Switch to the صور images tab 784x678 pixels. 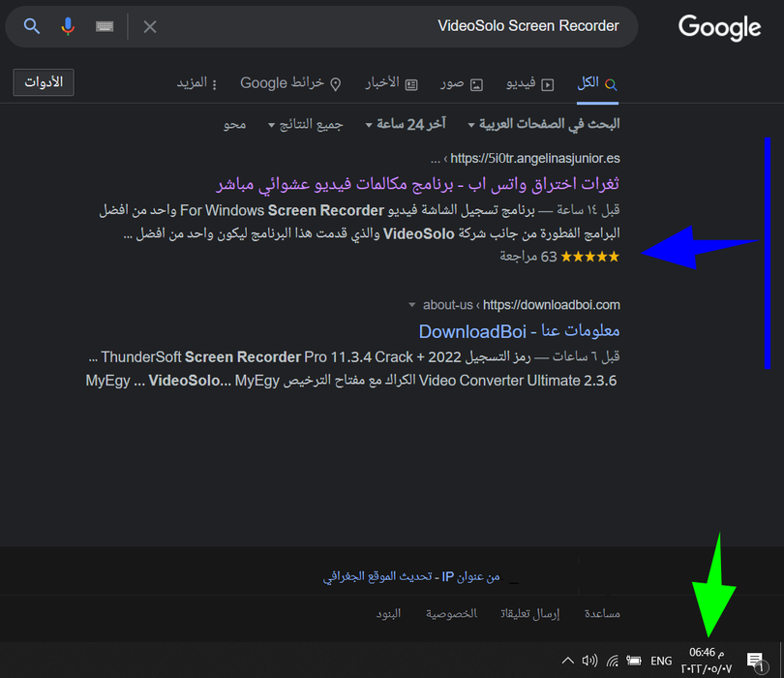tap(462, 83)
